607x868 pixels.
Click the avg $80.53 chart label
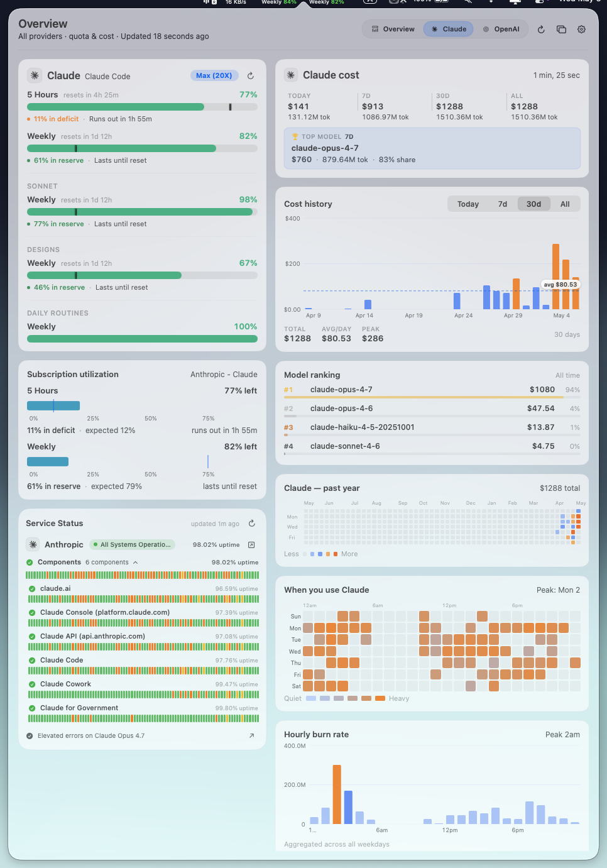561,285
